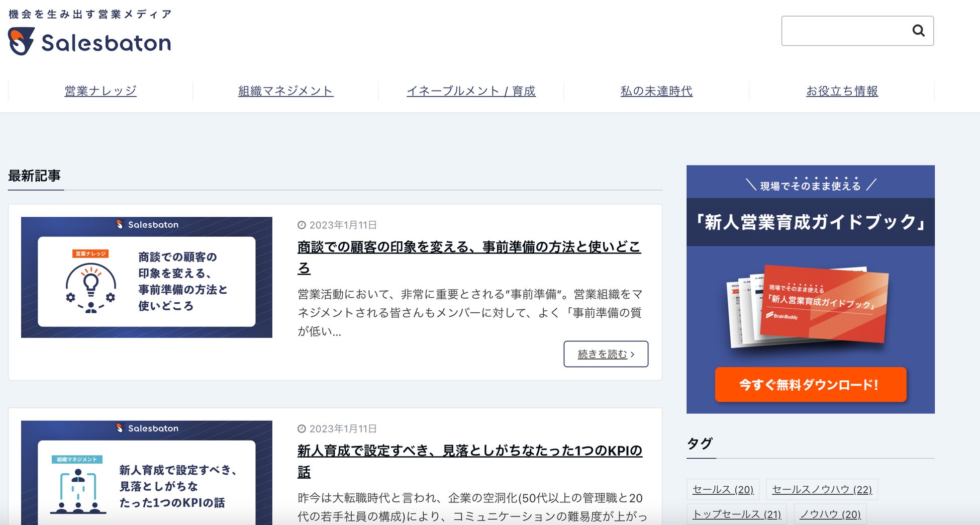Click the guidebook cover image in the banner
980x525 pixels.
[x=809, y=307]
